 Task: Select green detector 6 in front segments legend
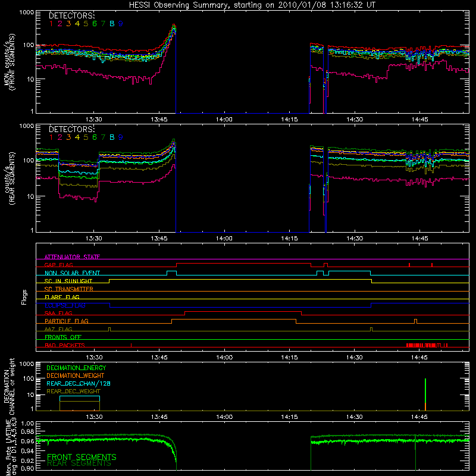tap(95, 24)
